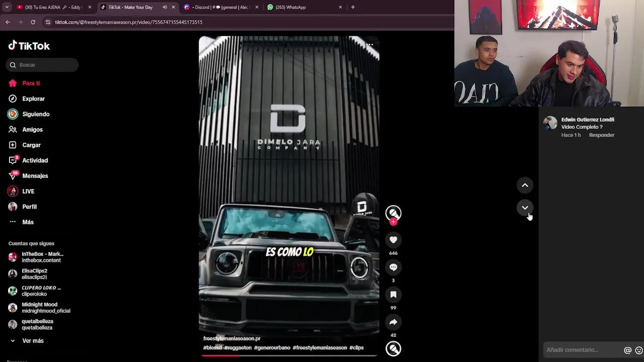Open video more options three dots
Viewport: 644px width, 362px height.
[x=370, y=45]
